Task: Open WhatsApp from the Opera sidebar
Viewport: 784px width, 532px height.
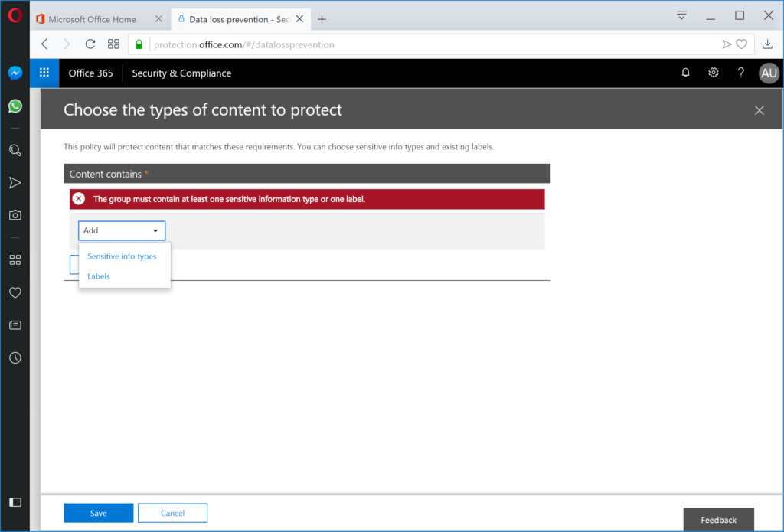Action: click(15, 106)
